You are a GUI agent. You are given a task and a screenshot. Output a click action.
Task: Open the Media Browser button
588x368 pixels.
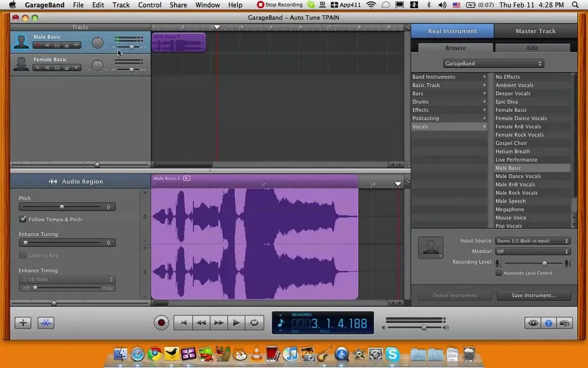(565, 323)
